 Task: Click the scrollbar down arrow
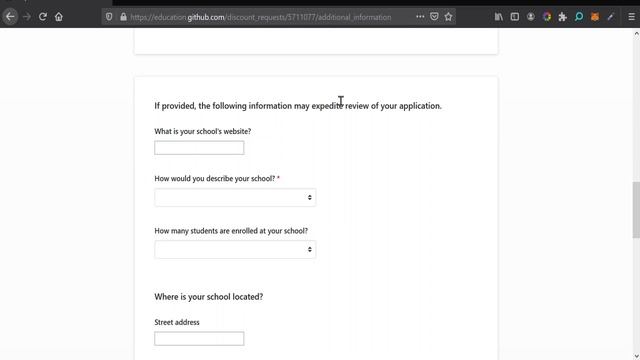(x=636, y=356)
